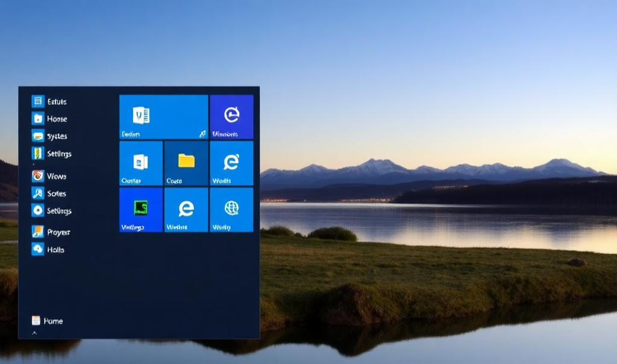
Task: Click the Pome item at menu bottom
Action: (x=47, y=321)
